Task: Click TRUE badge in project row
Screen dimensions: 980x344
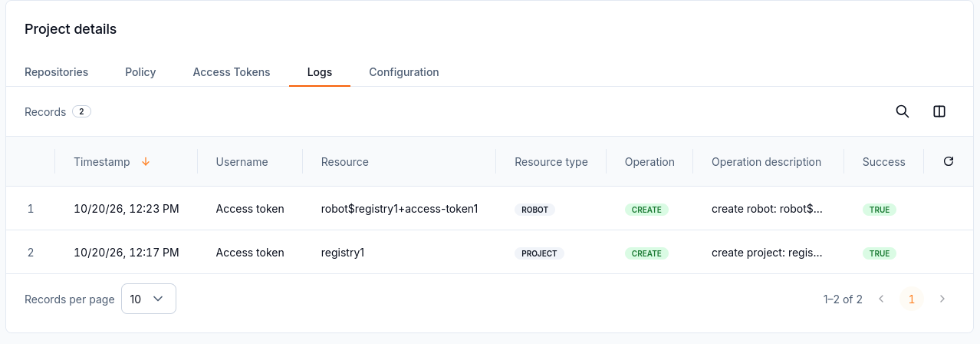Action: click(x=880, y=253)
